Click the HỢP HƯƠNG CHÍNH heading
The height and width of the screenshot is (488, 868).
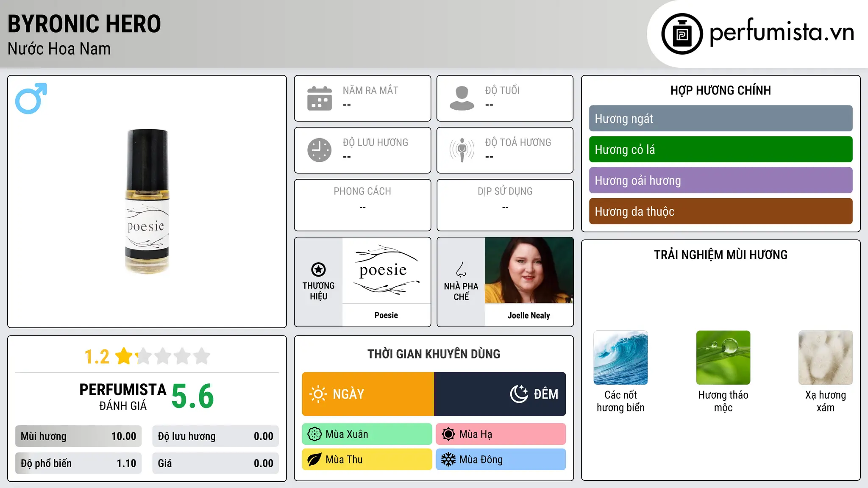point(721,90)
